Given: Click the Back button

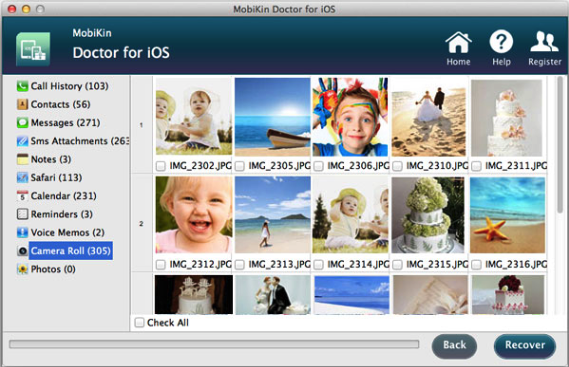Looking at the screenshot, I should [454, 346].
